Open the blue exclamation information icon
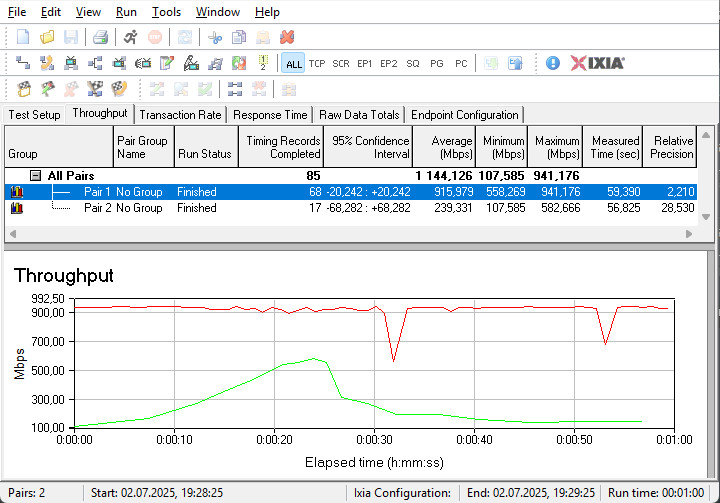Image resolution: width=720 pixels, height=503 pixels. [x=553, y=63]
